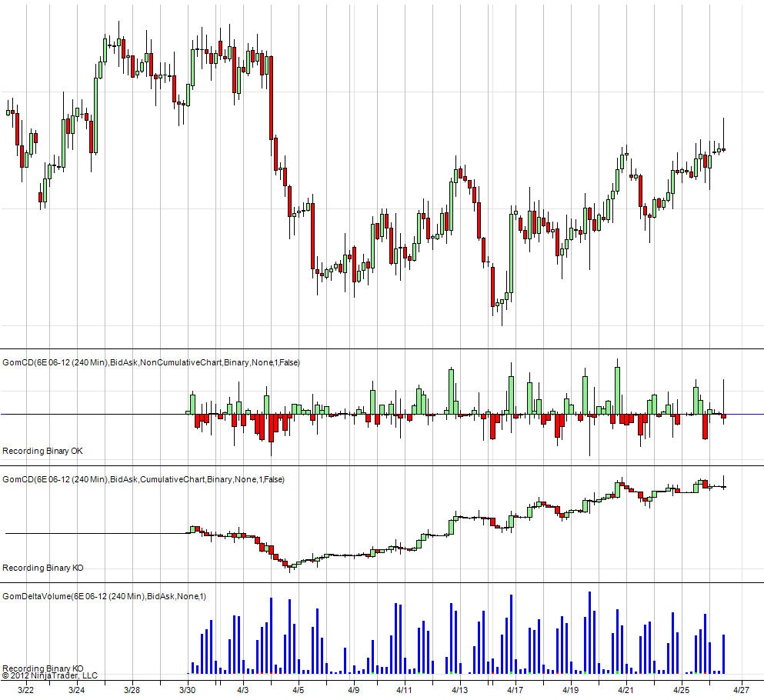This screenshot has width=764, height=700.
Task: Click the 4/13 date axis label
Action: pos(459,690)
